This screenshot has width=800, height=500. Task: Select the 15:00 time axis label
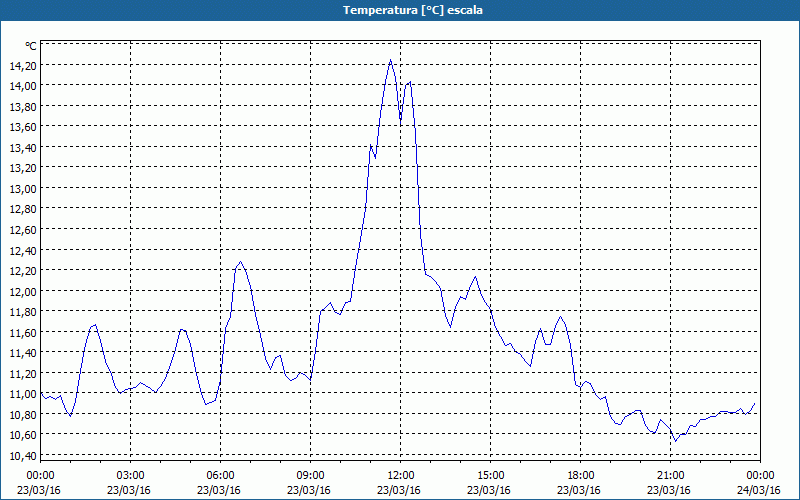pyautogui.click(x=490, y=476)
